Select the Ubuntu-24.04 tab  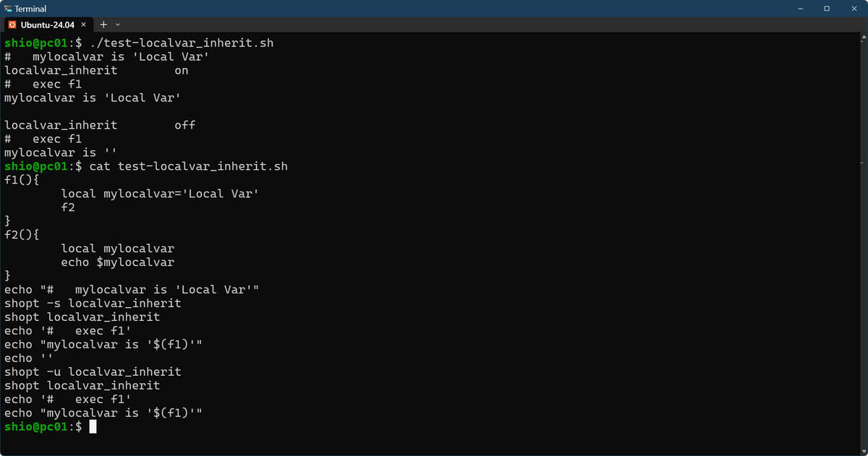(x=48, y=25)
